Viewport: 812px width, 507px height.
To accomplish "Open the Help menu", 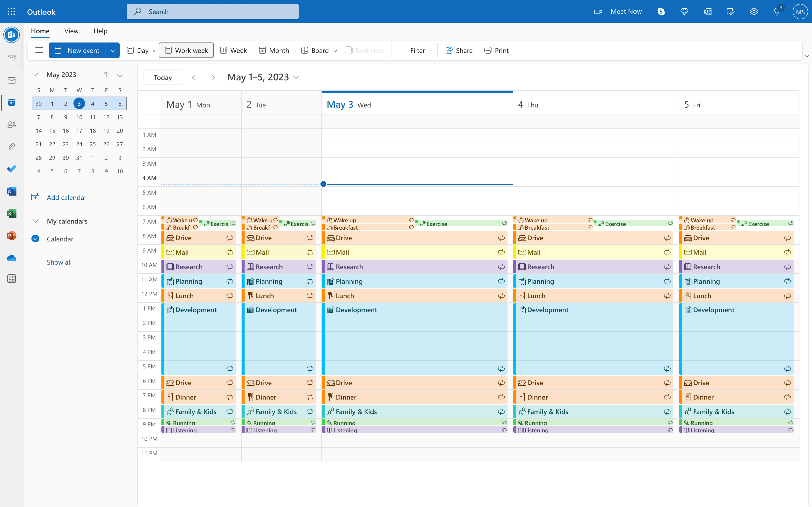I will pyautogui.click(x=100, y=31).
